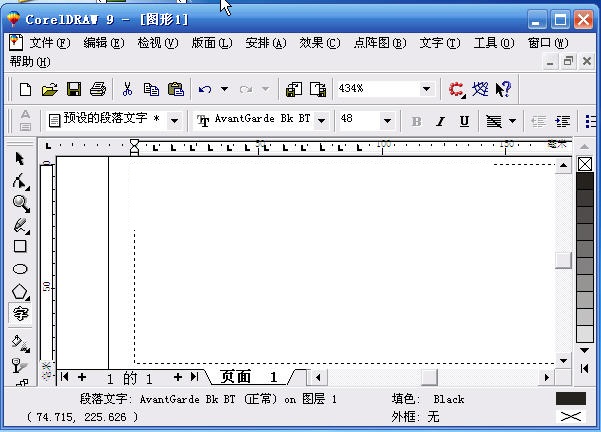Expand the zoom level dropdown showing 434%
601x432 pixels.
[x=426, y=89]
